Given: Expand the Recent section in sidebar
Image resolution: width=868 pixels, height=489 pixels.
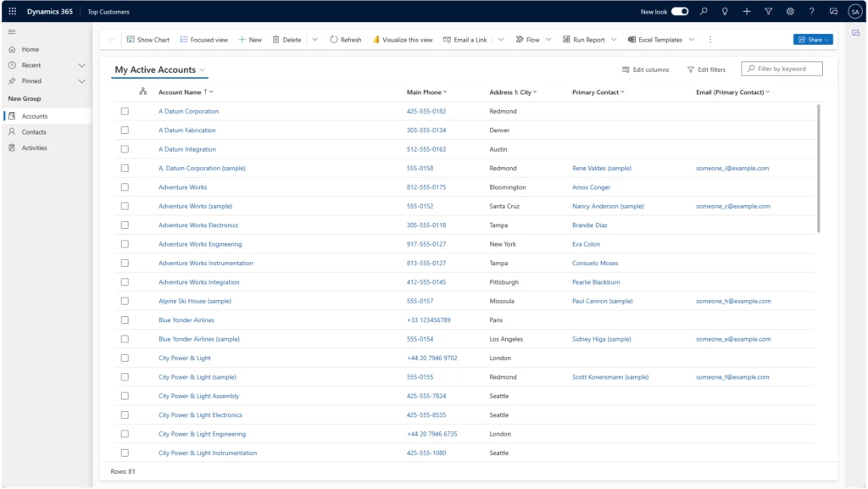Looking at the screenshot, I should click(x=81, y=65).
